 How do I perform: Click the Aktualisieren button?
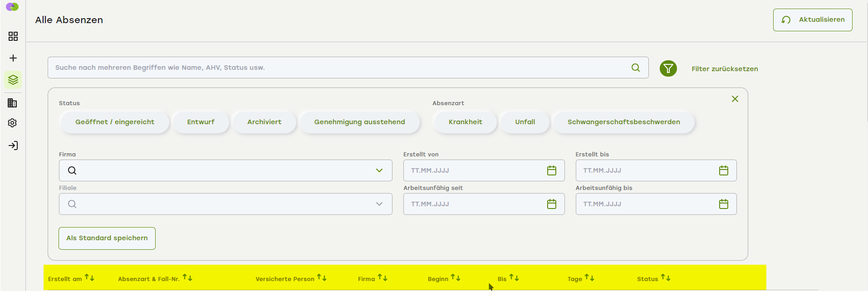812,20
